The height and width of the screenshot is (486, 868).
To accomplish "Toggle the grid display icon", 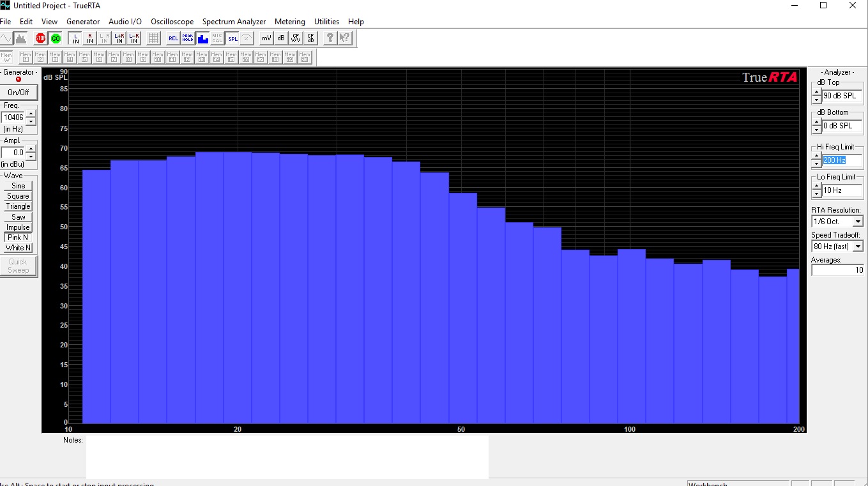I will pos(153,38).
